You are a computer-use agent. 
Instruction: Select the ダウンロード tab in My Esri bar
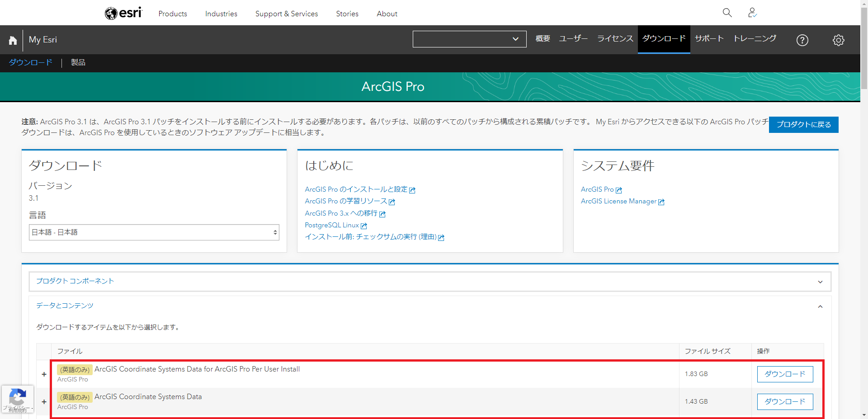(x=664, y=39)
